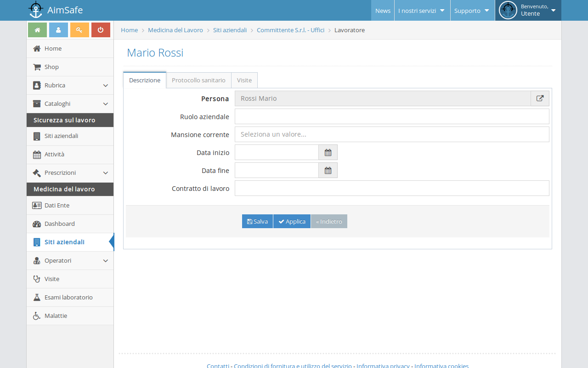588x368 pixels.
Task: Click the wheelchair icon beside Malattie
Action: tap(37, 316)
